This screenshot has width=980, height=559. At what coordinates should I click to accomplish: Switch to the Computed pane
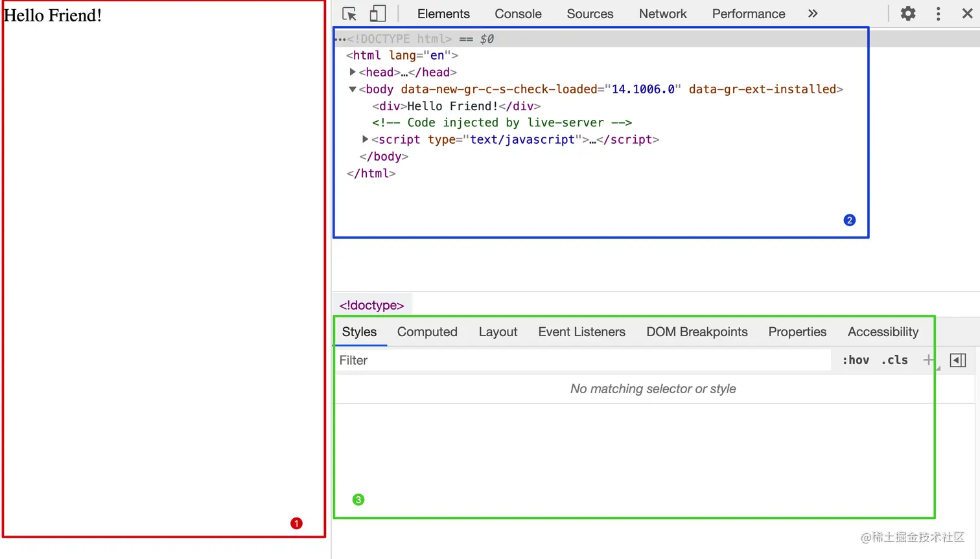[x=427, y=332]
